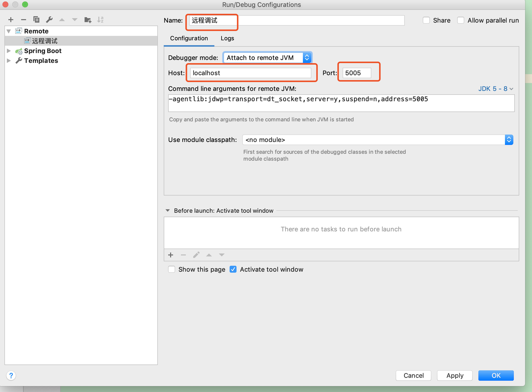Screen dimensions: 532x392
Task: Click the Port field showing 5005
Action: point(357,73)
